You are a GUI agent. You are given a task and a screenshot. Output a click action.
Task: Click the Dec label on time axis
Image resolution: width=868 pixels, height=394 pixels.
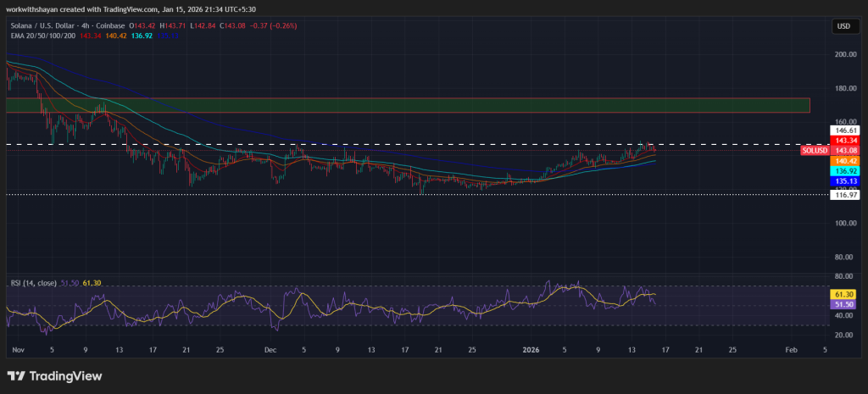(x=270, y=349)
